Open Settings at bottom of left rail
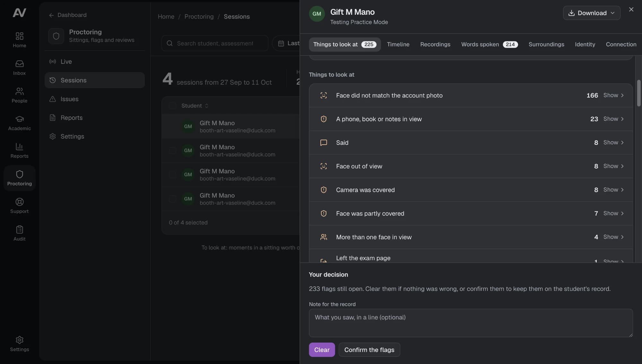This screenshot has height=364, width=642. [x=19, y=344]
